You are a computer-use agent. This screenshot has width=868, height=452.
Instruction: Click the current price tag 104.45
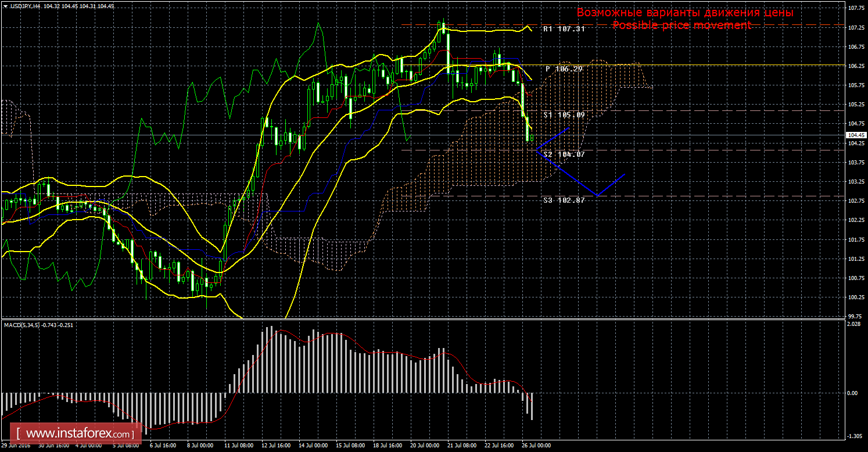coord(856,135)
